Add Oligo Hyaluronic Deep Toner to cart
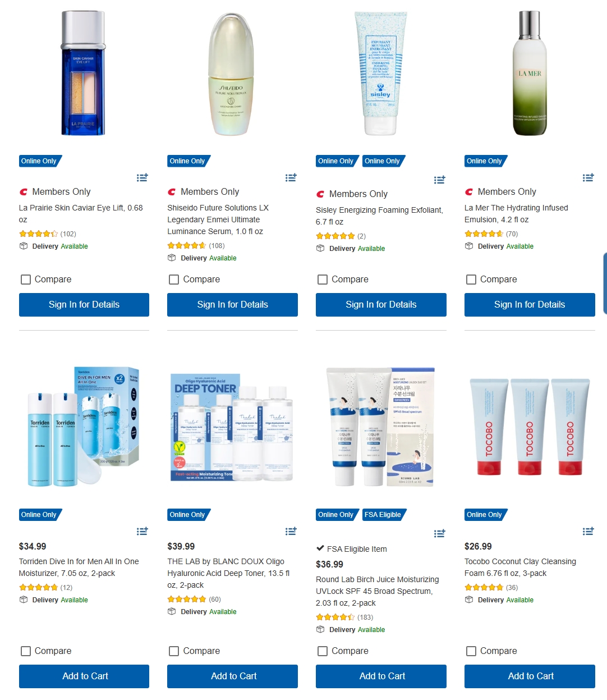Viewport: 607px width, 700px height. click(x=232, y=676)
